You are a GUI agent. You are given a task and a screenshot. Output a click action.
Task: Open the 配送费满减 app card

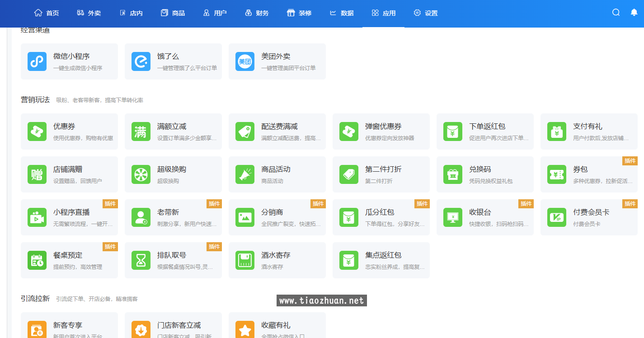pos(277,131)
